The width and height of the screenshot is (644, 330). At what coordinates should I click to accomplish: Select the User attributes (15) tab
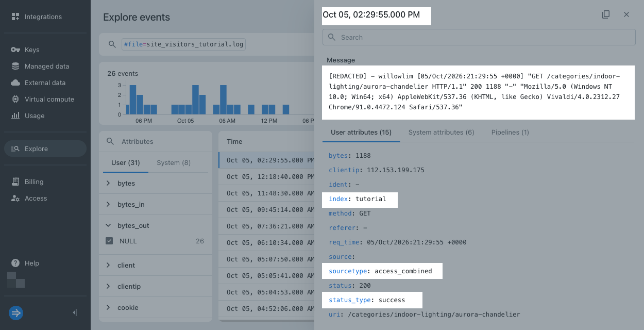361,132
